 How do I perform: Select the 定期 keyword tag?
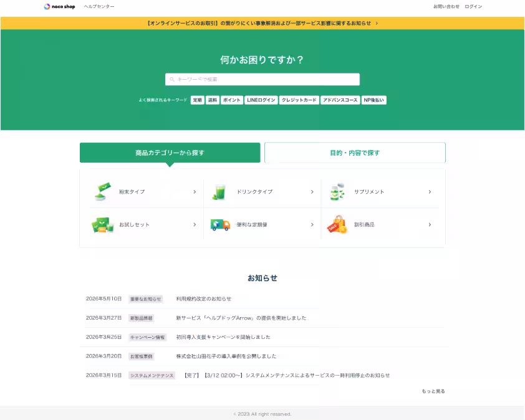point(198,100)
